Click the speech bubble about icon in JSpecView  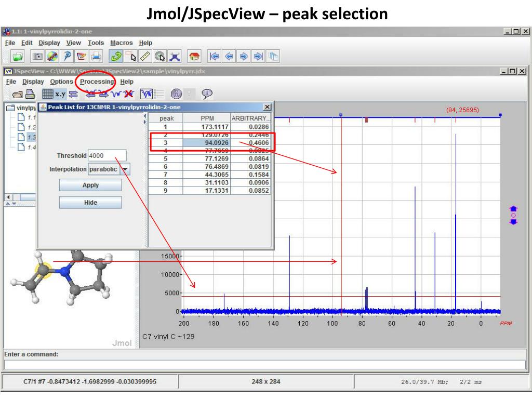207,94
